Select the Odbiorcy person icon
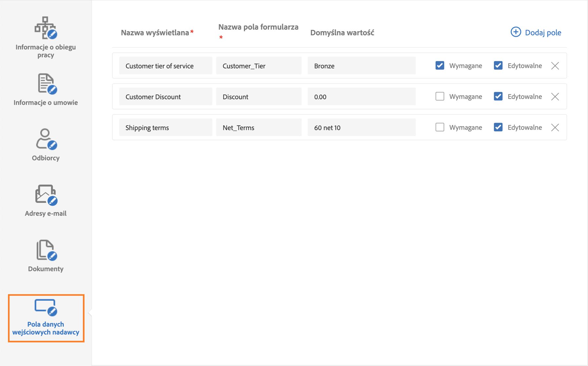Viewport: 588px width, 366px height. click(46, 139)
